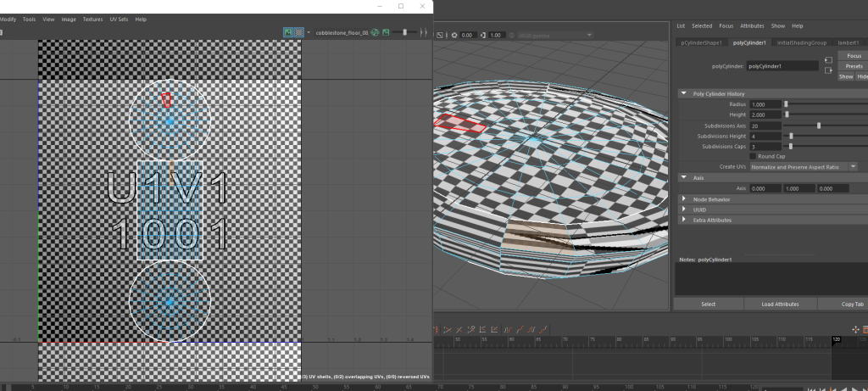
Task: Click the exposure icon in viewport toolbar
Action: click(454, 35)
